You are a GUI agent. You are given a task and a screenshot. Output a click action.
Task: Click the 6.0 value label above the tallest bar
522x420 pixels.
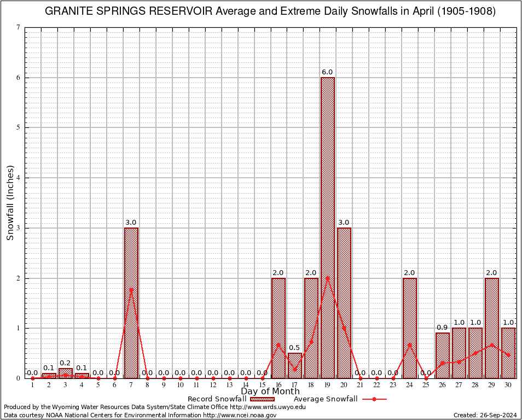point(327,72)
